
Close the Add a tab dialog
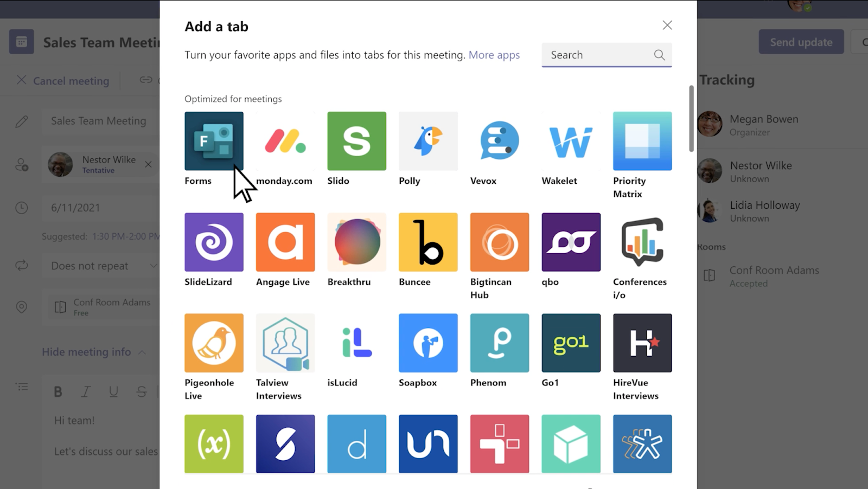(667, 25)
